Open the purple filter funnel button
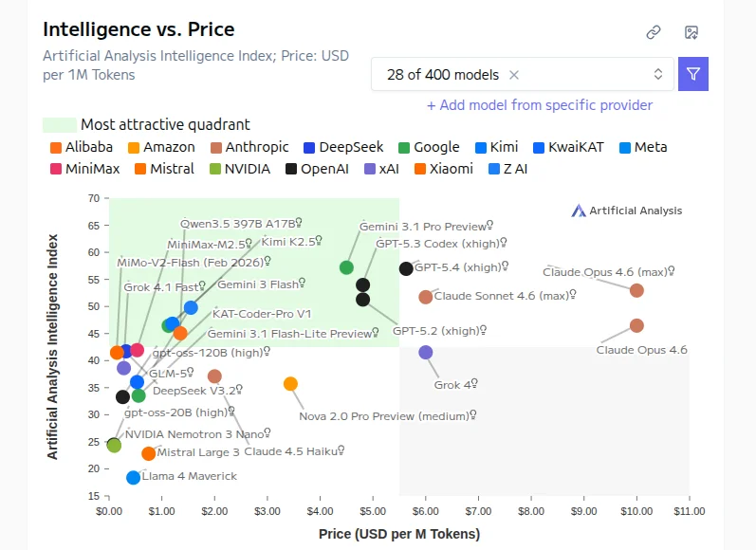This screenshot has height=550, width=756. click(693, 74)
